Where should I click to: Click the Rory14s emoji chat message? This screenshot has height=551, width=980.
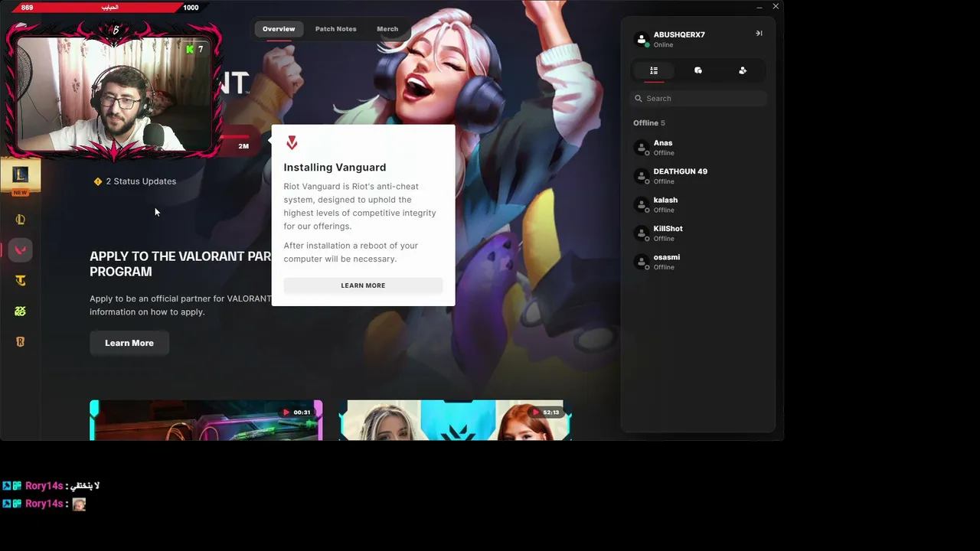[x=44, y=504]
